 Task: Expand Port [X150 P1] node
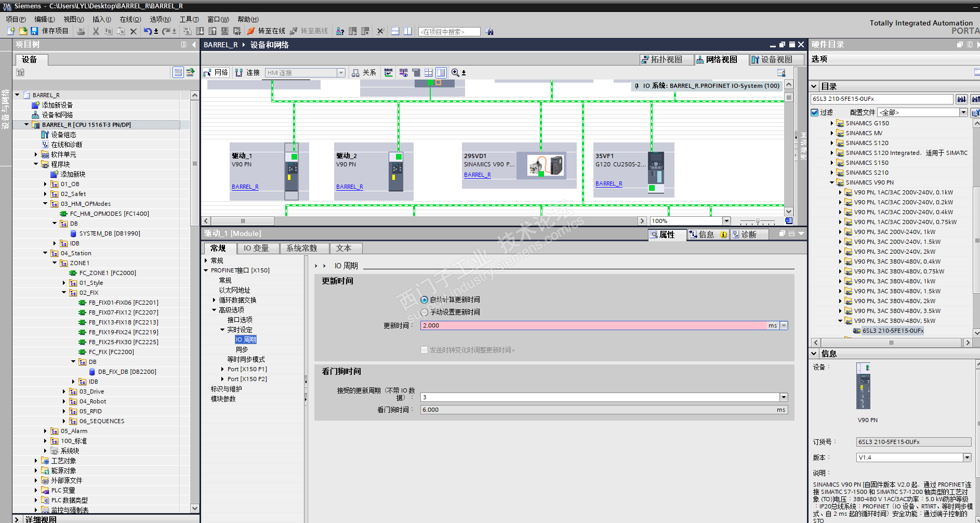click(223, 369)
